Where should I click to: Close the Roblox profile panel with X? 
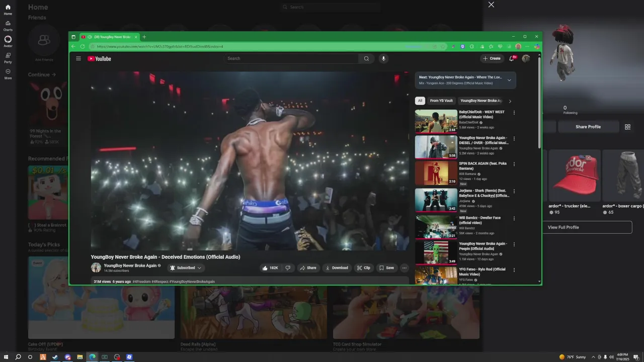pos(491,5)
